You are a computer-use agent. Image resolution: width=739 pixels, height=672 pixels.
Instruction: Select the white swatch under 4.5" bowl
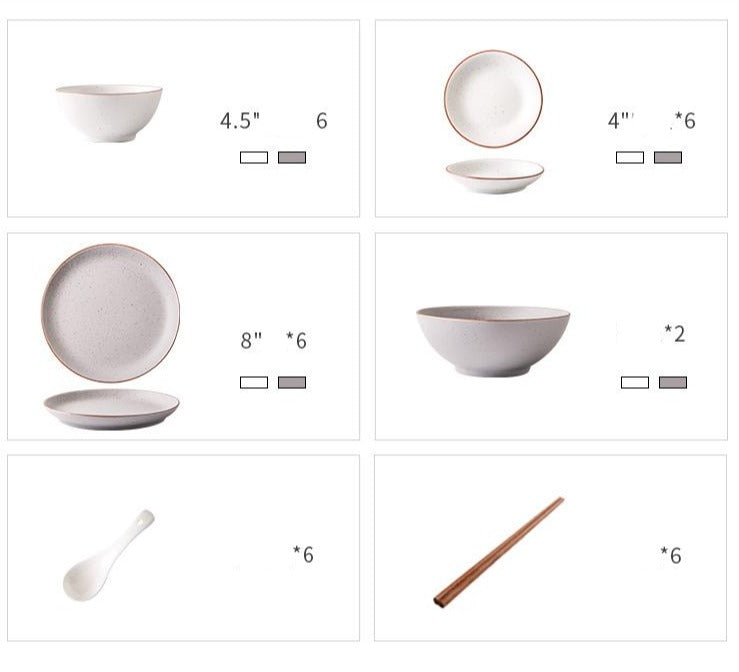[254, 157]
